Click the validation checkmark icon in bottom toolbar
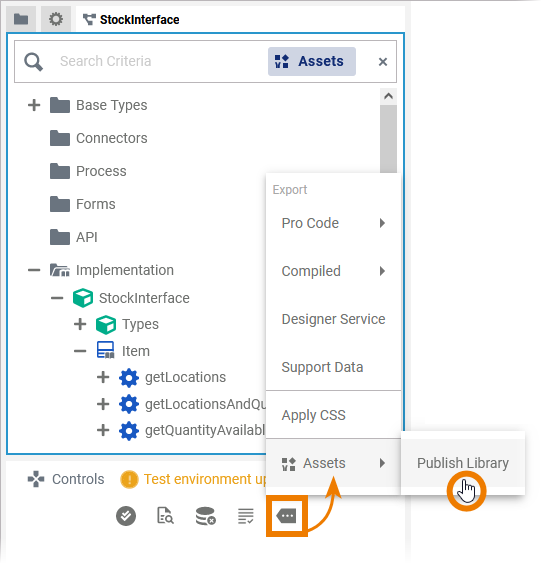This screenshot has height=564, width=542. [x=126, y=518]
